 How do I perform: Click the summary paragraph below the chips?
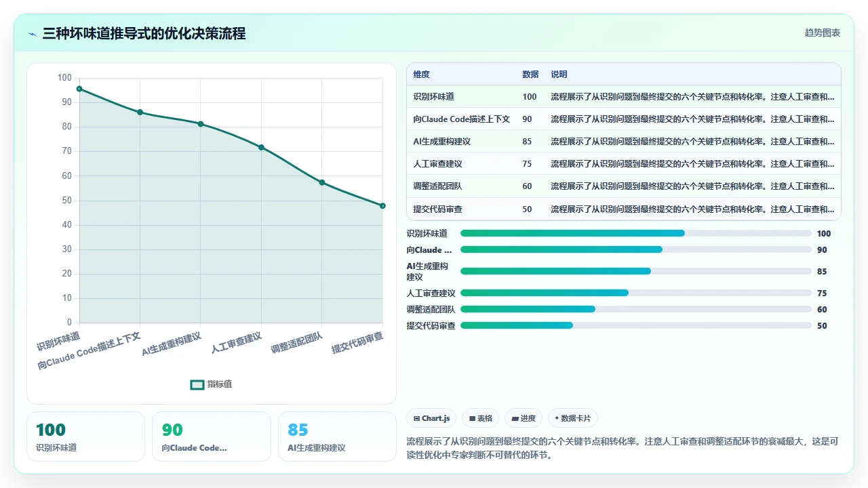click(623, 448)
